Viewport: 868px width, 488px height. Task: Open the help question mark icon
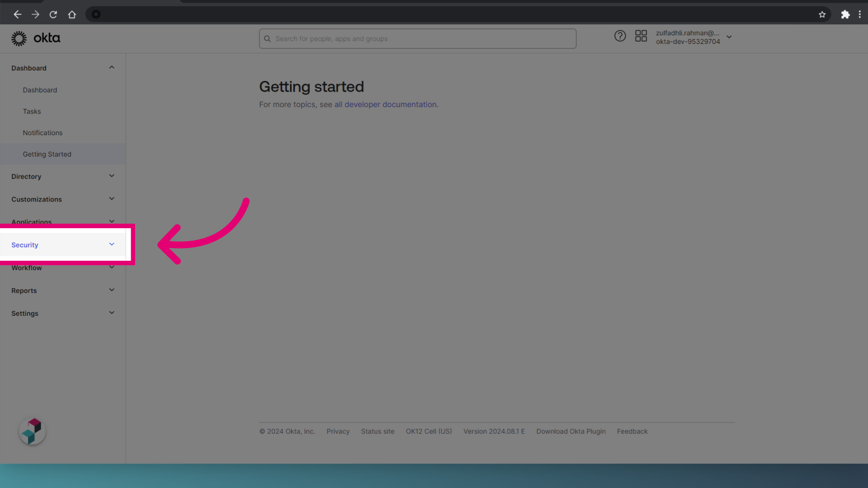tap(620, 36)
